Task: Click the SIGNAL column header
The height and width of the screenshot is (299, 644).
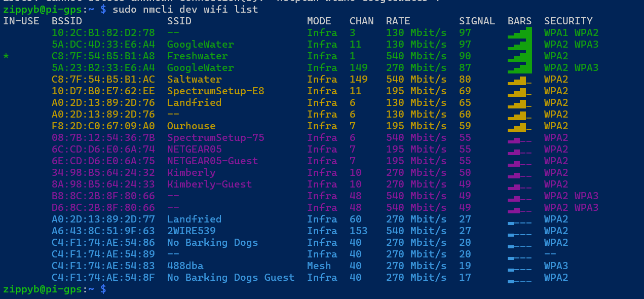Action: [x=477, y=21]
